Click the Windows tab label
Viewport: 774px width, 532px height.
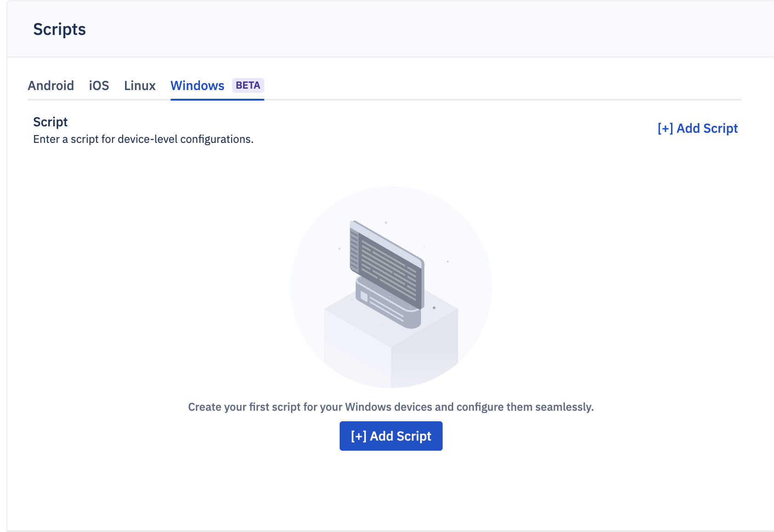point(197,86)
